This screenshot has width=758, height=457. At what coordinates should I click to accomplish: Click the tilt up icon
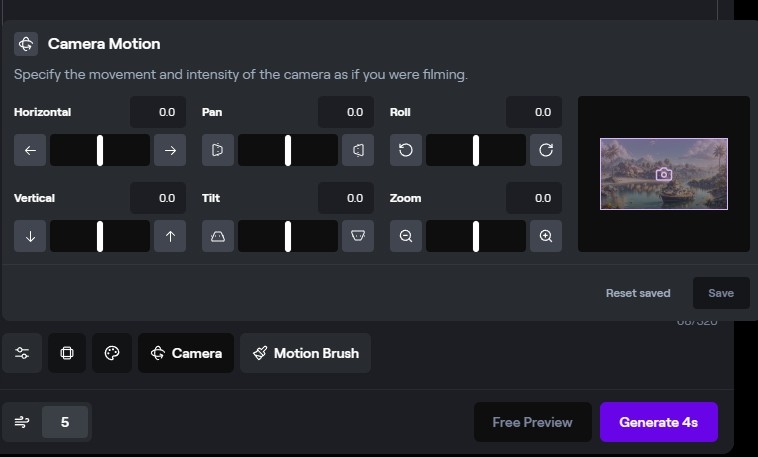[x=218, y=236]
